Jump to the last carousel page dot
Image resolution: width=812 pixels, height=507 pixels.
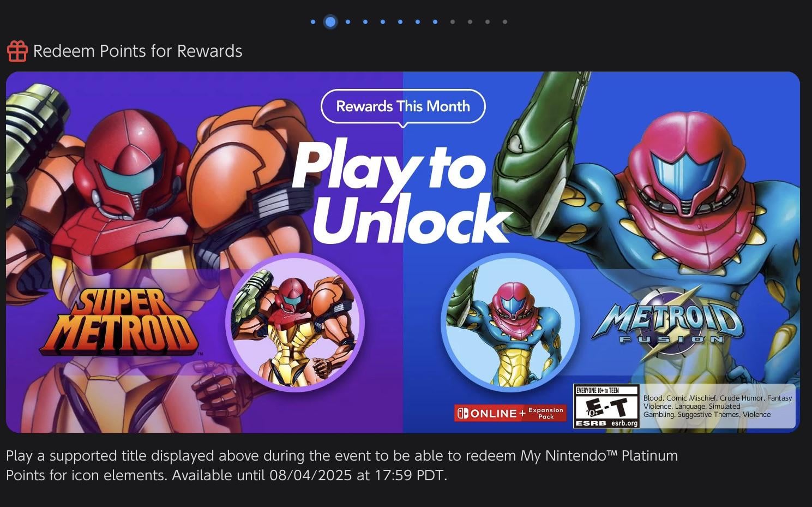505,22
